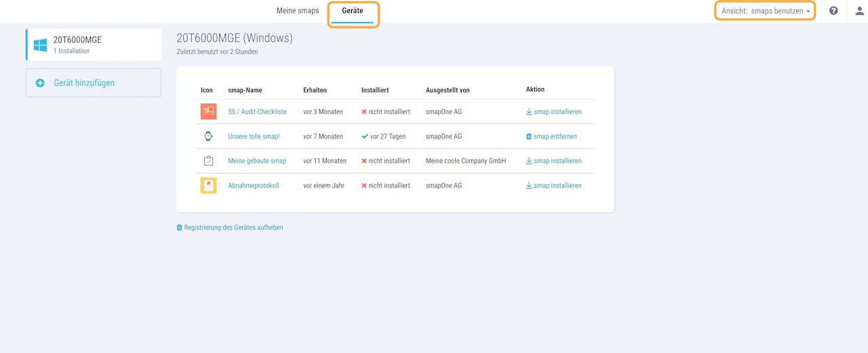868x353 pixels.
Task: Install the Meine gebaute smap
Action: pyautogui.click(x=553, y=161)
